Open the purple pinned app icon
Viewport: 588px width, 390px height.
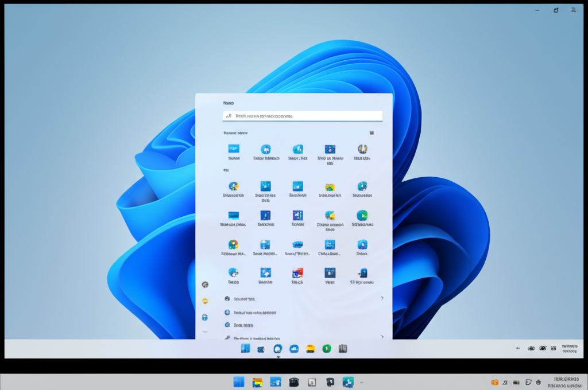pyautogui.click(x=297, y=216)
